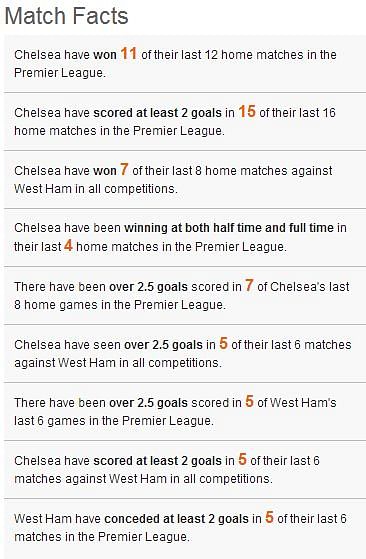The height and width of the screenshot is (559, 366).
Task: Click 'scored at least 2 goals in 5' row
Action: tap(185, 470)
